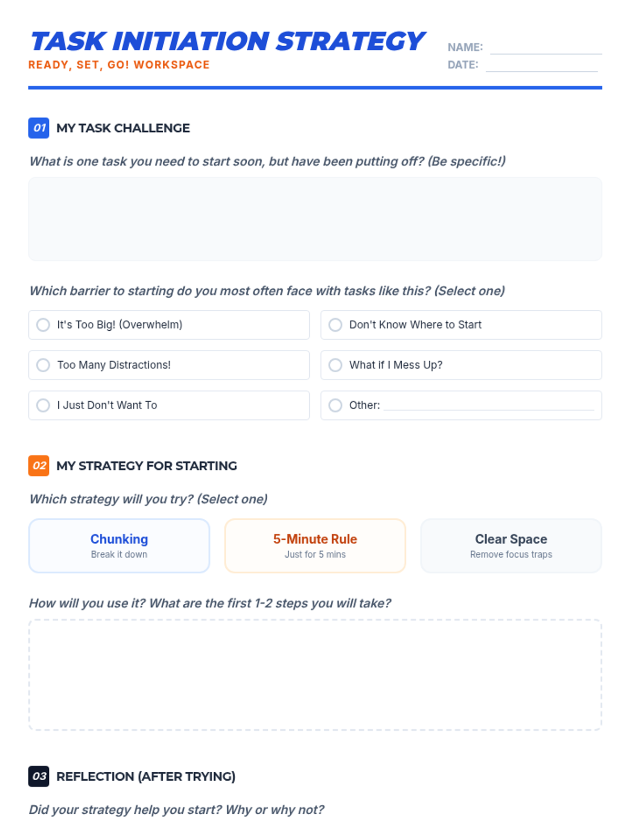Viewport: 630px width, 840px height.
Task: Click the 'Reflection (After Trying)' heading
Action: click(x=146, y=776)
